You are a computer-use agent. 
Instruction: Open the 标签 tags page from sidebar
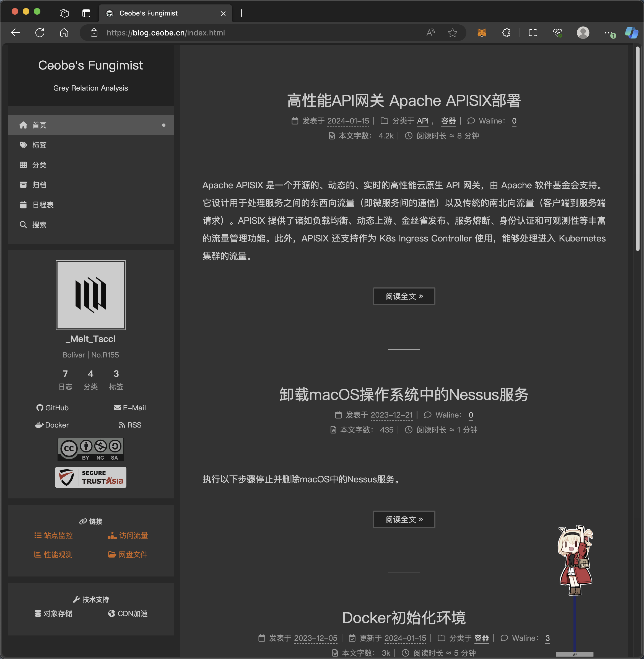click(x=40, y=145)
